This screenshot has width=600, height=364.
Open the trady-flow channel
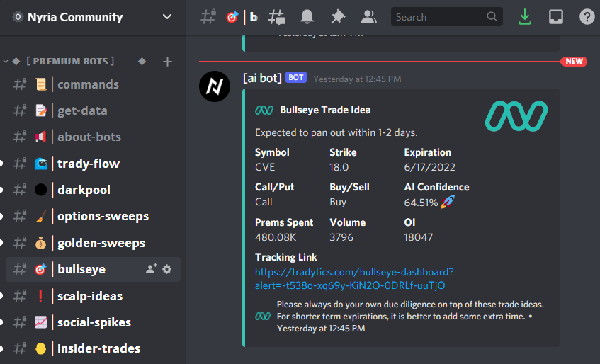pos(93,164)
